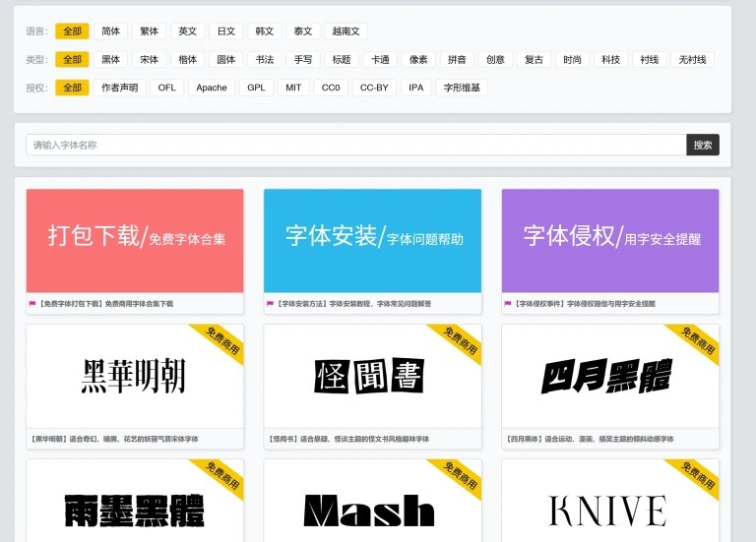Click 免费商用 ribbon on 黑華明朝 card
The image size is (756, 542).
click(x=220, y=342)
